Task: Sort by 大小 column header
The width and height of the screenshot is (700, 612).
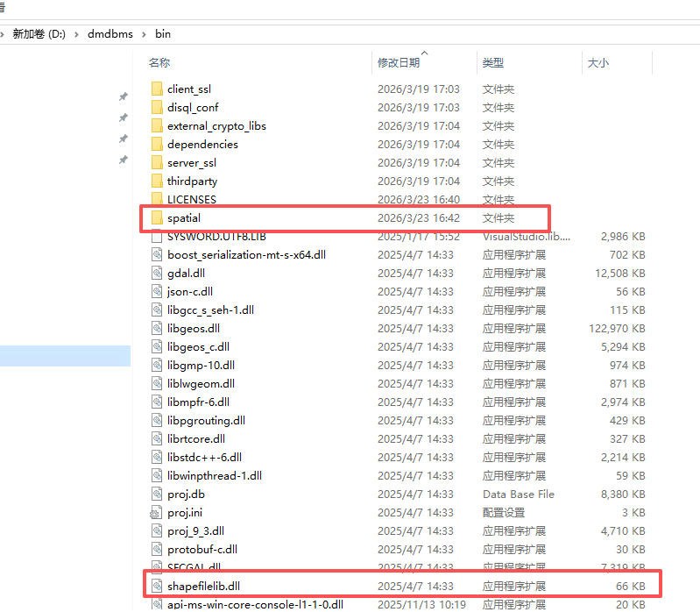Action: tap(598, 63)
